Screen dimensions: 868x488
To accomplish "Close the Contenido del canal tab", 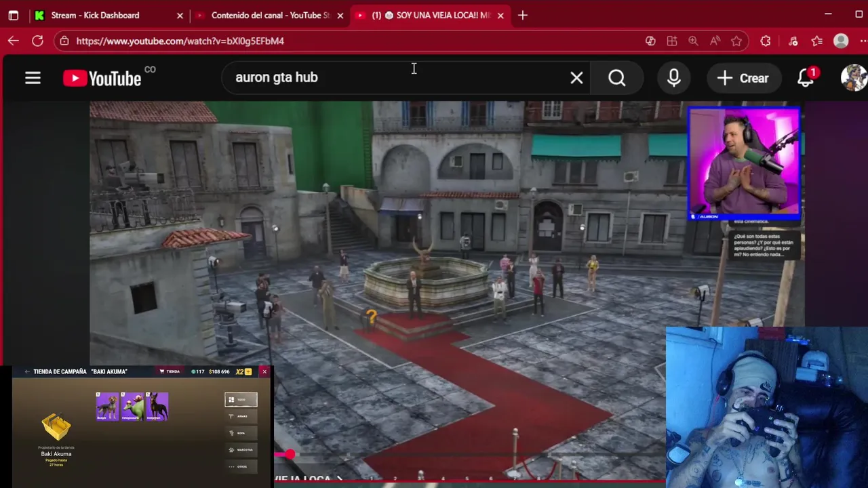I will click(340, 15).
